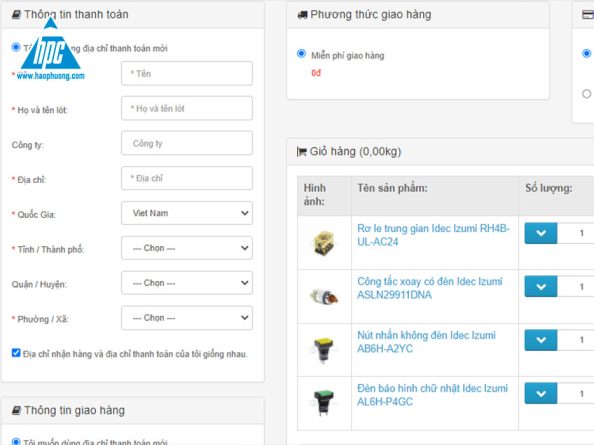The image size is (594, 445).
Task: Open the Quận / Huyện dropdown
Action: 187,283
